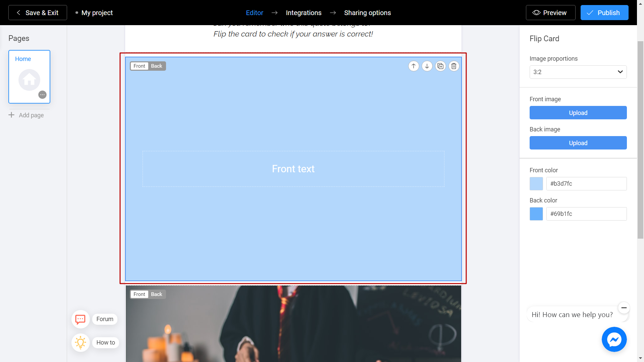Toggle to Front side of flip card
The height and width of the screenshot is (362, 644).
[x=139, y=66]
